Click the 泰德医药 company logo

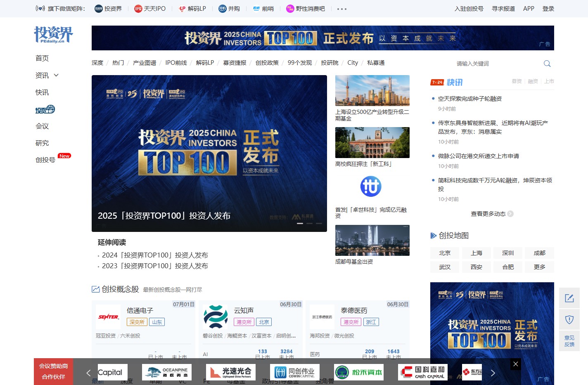click(x=322, y=317)
